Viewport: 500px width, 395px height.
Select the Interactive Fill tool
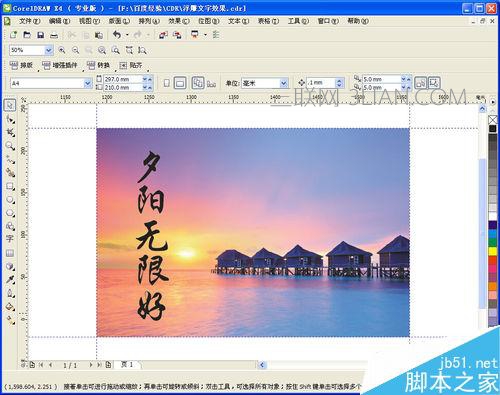coord(10,320)
